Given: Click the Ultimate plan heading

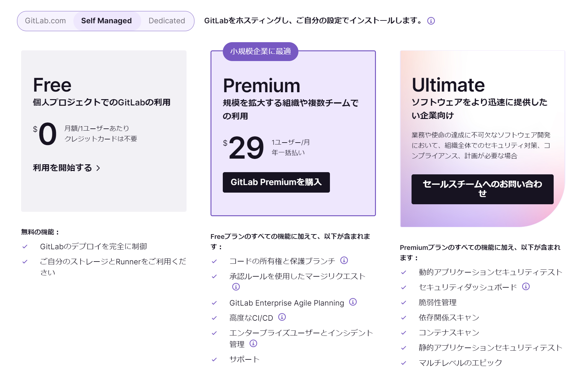Looking at the screenshot, I should 448,85.
